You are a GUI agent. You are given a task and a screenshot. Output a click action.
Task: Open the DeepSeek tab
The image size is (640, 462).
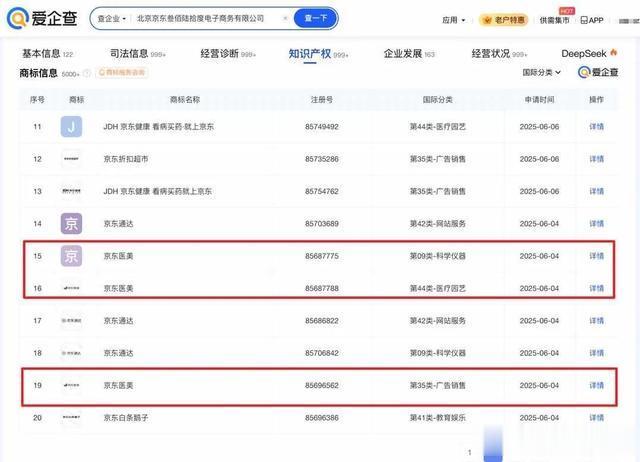[x=589, y=53]
